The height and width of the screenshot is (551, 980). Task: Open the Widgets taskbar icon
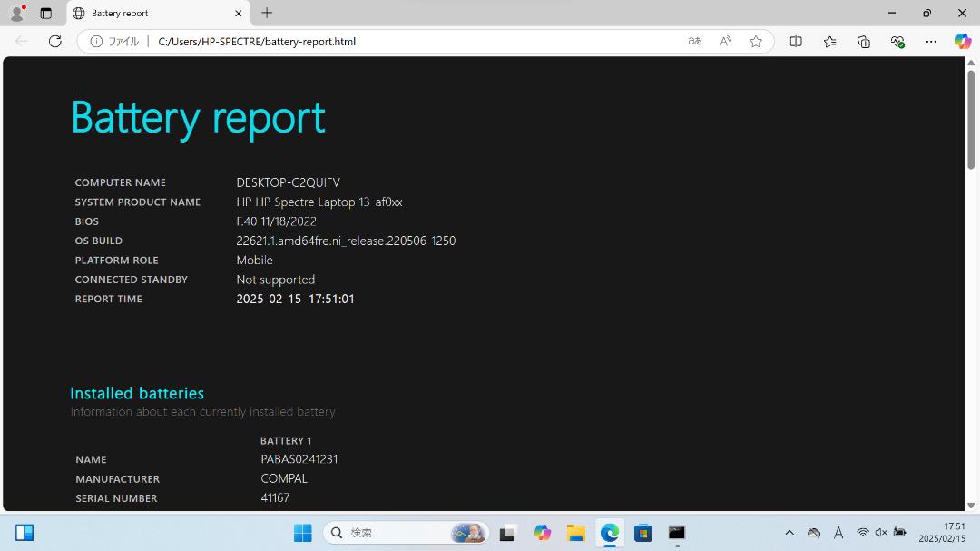[x=24, y=532]
